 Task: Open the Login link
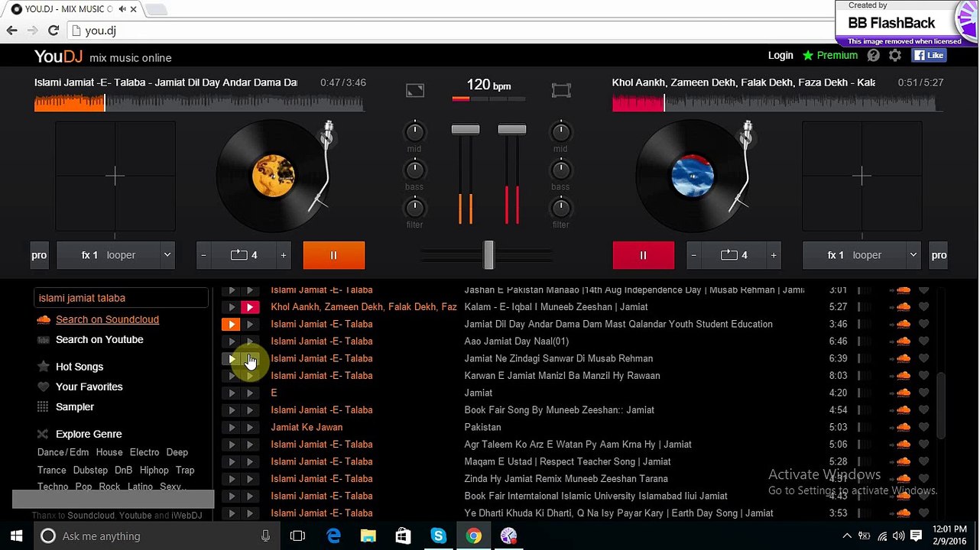[780, 56]
